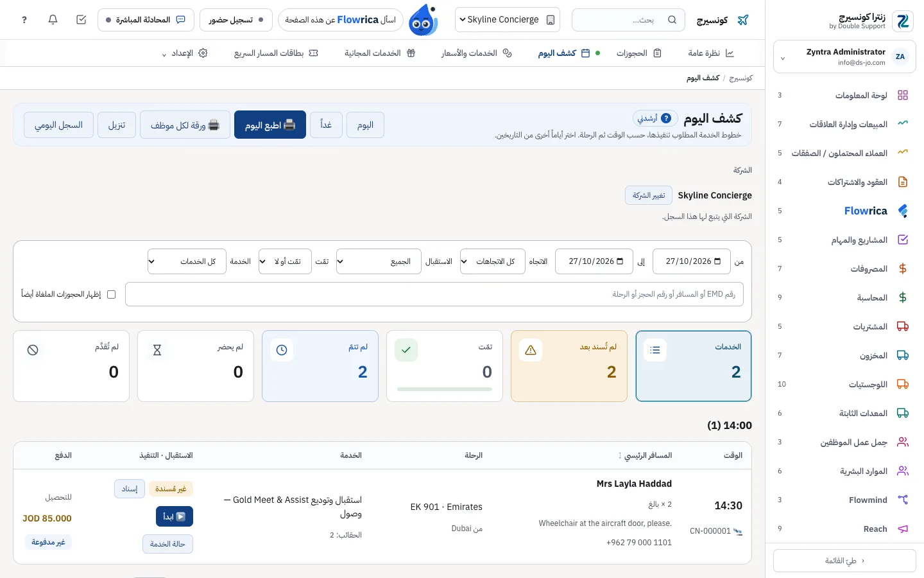924x578 pixels.
Task: Click the Concierge airplane icon in header
Action: (x=743, y=20)
